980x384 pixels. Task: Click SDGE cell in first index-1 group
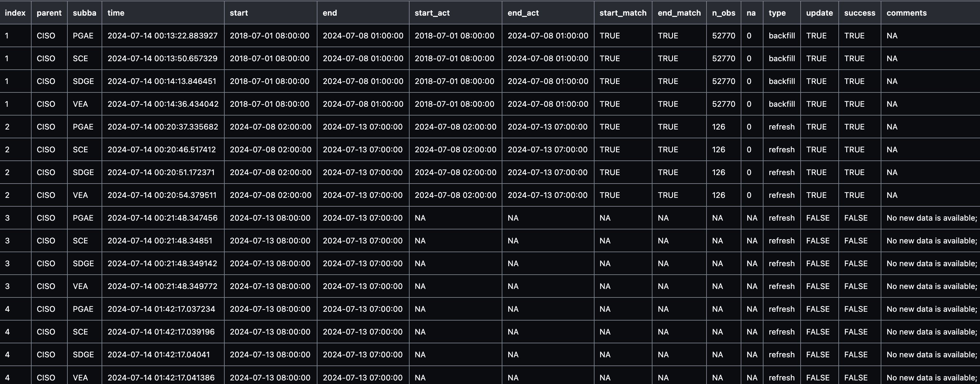pyautogui.click(x=83, y=81)
